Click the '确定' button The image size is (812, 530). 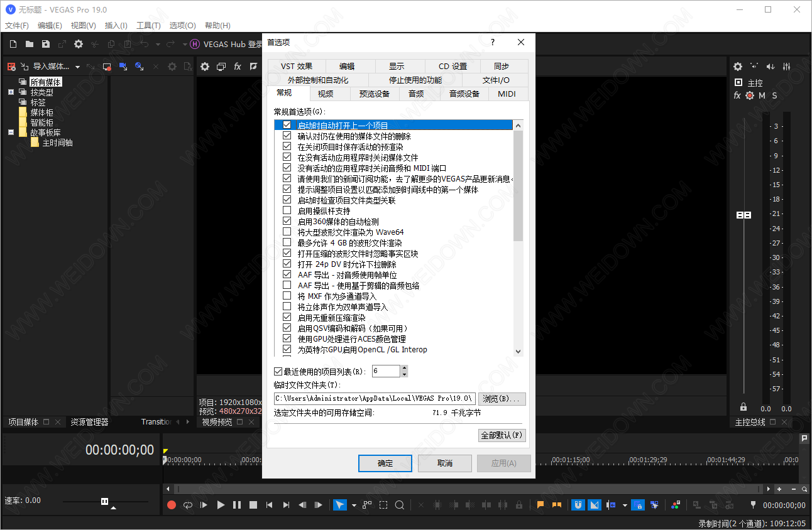[x=385, y=463]
